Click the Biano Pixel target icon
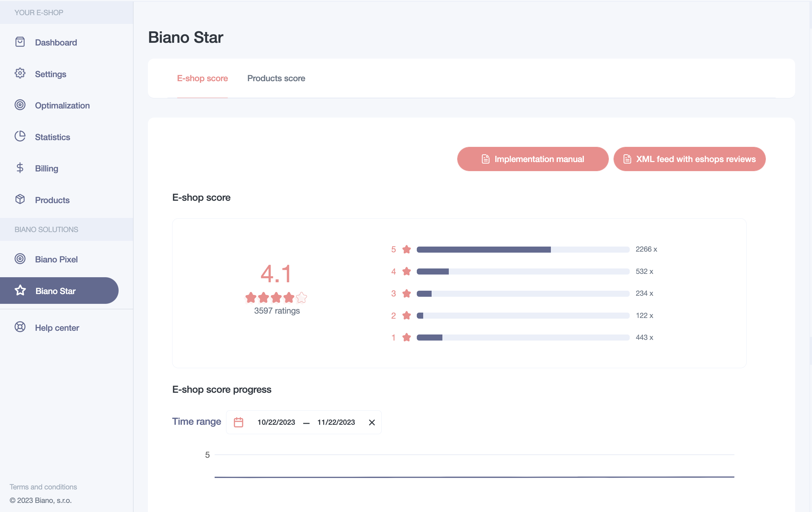The height and width of the screenshot is (512, 812). coord(20,259)
